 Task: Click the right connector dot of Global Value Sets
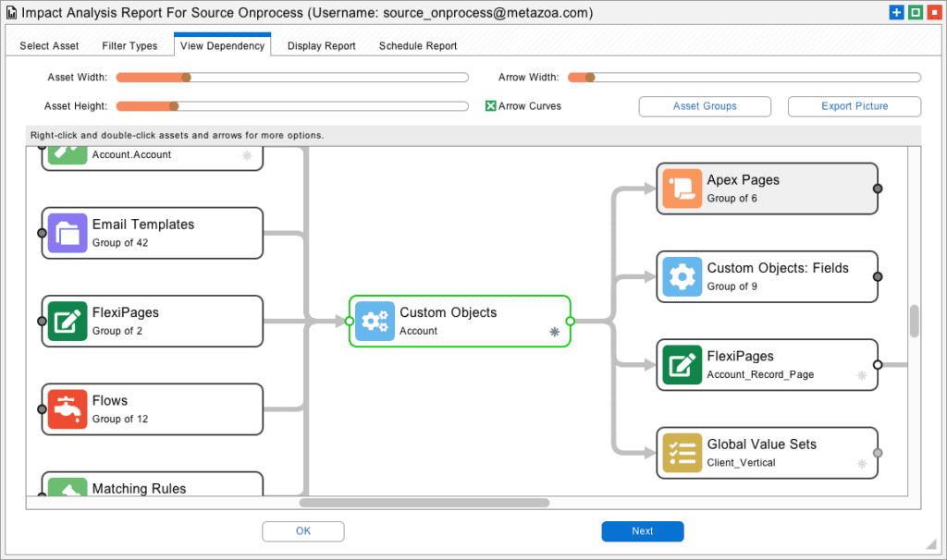click(x=878, y=453)
